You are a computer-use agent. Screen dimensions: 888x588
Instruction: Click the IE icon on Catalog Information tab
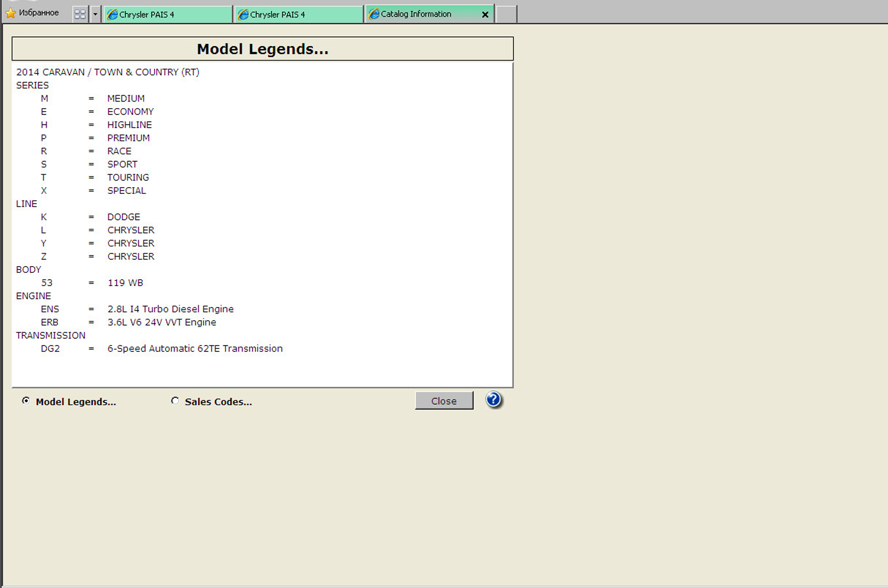[x=374, y=14]
